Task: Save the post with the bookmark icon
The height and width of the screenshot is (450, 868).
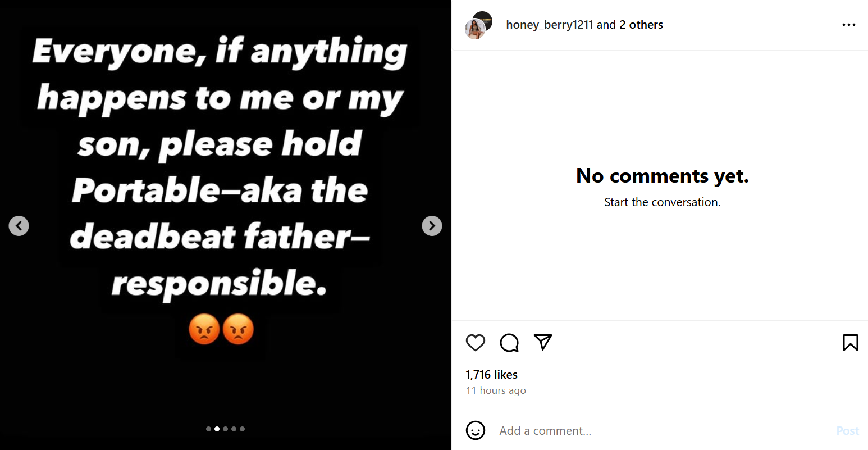Action: 850,343
